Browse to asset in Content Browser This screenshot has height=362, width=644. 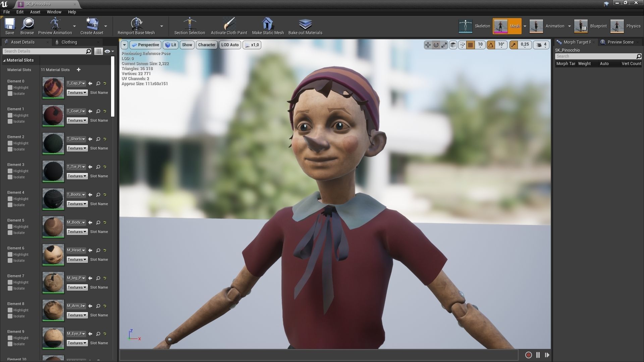coord(27,26)
